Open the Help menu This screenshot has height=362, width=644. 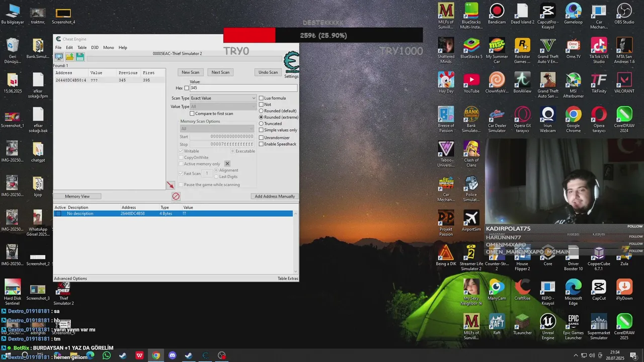[x=123, y=47]
